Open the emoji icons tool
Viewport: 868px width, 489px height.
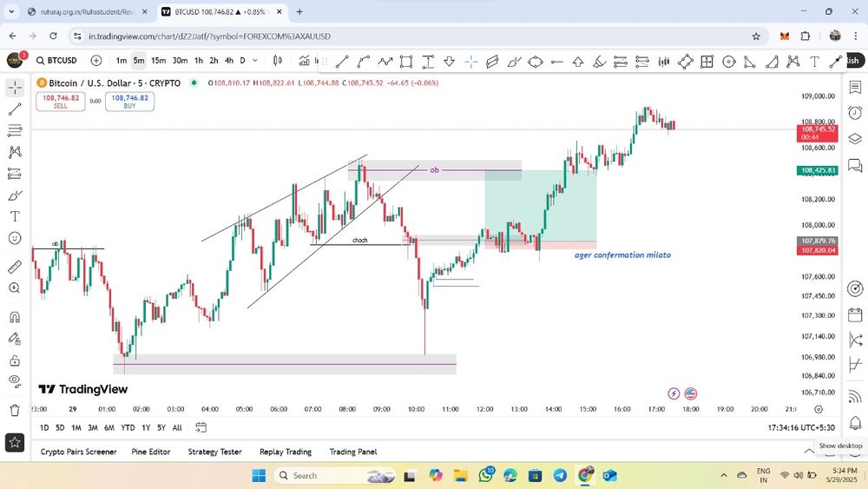coord(15,238)
